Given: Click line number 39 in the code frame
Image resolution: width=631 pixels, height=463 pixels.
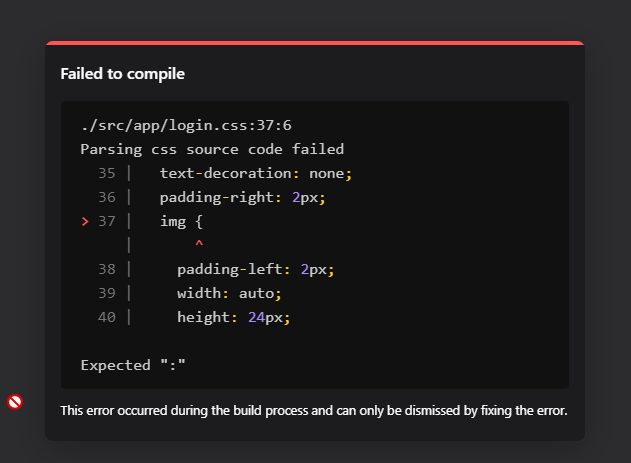Looking at the screenshot, I should [x=106, y=293].
